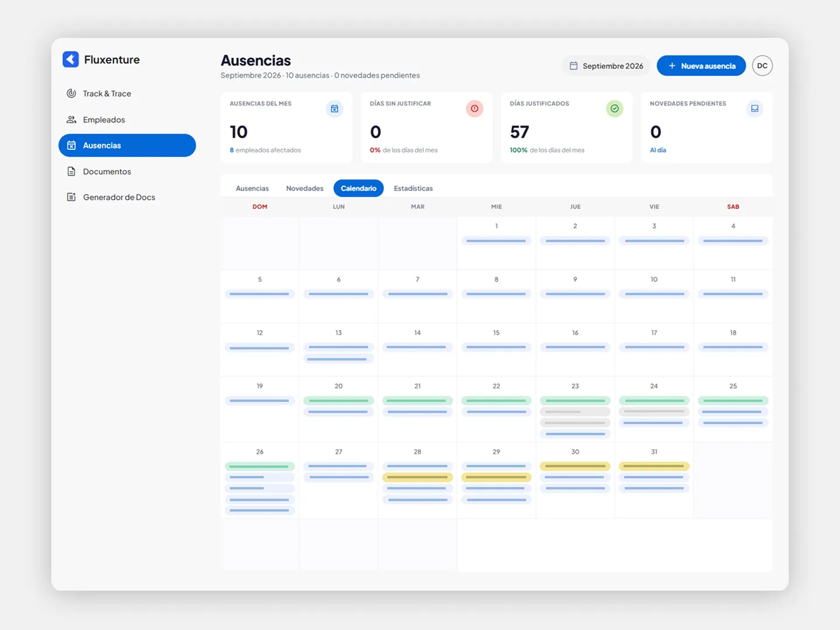840x630 pixels.
Task: Open Generador de Docs section
Action: click(x=127, y=197)
